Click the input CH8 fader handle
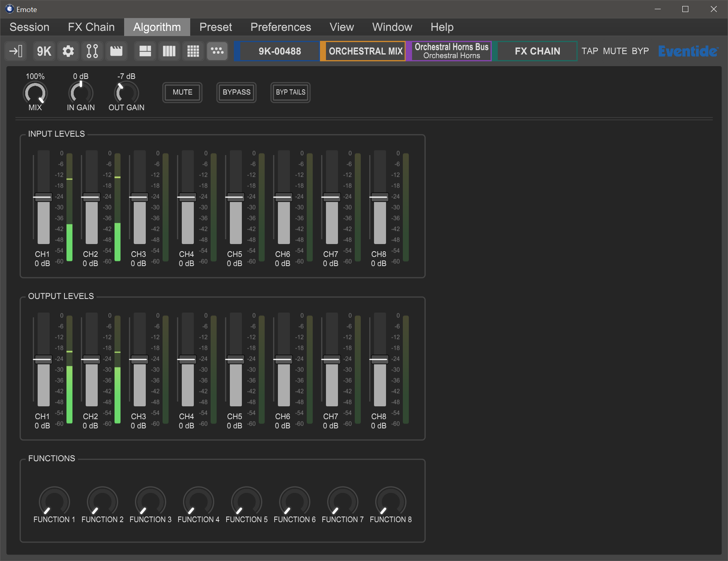Viewport: 728px width, 561px height. click(379, 197)
